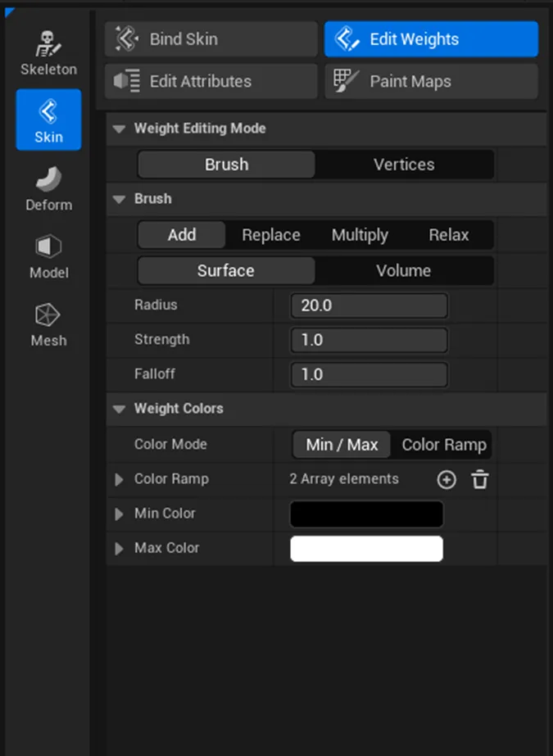Open the Model mode

[x=48, y=256]
